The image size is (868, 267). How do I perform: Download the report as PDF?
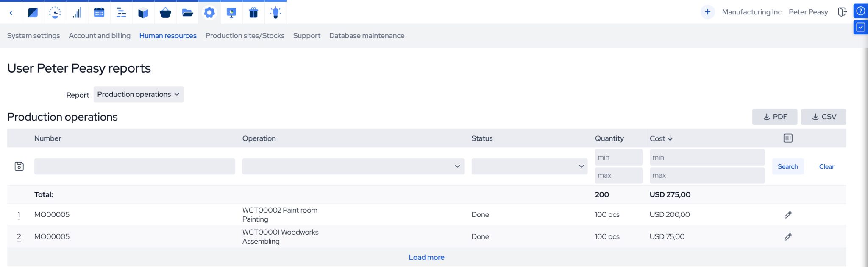pos(774,117)
